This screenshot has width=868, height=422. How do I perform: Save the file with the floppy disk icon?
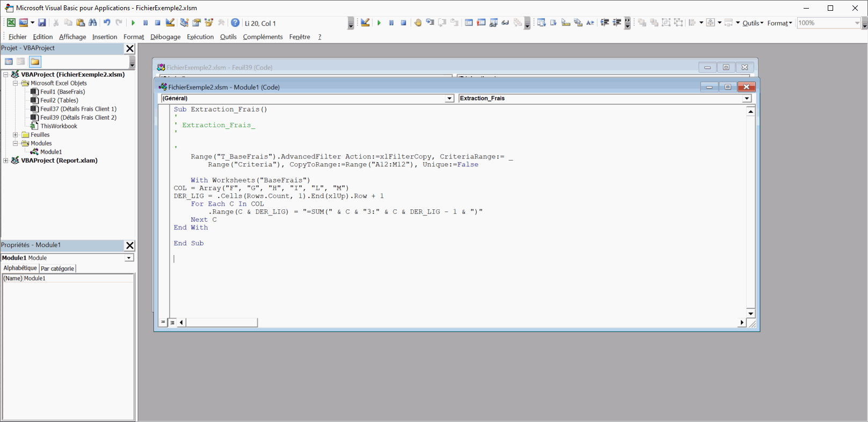(x=42, y=23)
